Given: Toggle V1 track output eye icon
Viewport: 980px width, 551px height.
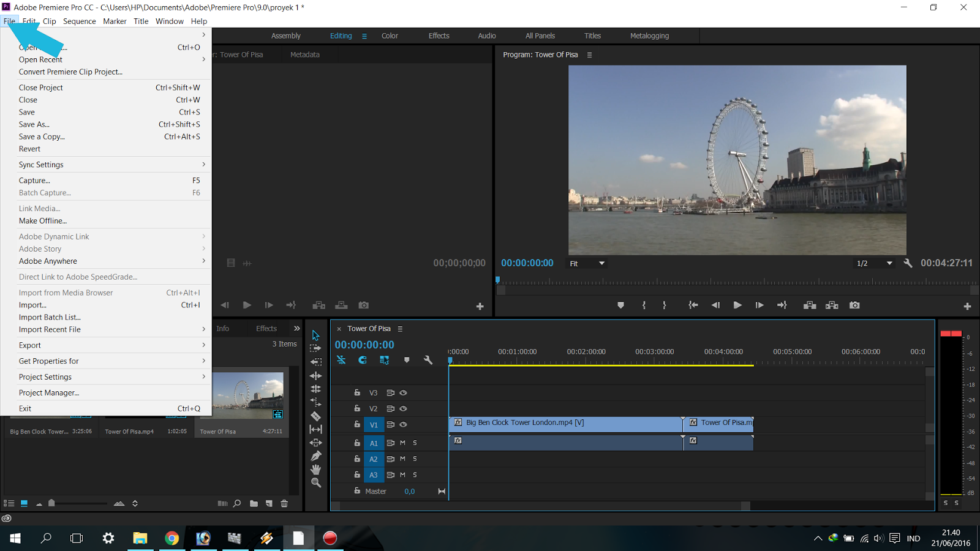Looking at the screenshot, I should 403,424.
